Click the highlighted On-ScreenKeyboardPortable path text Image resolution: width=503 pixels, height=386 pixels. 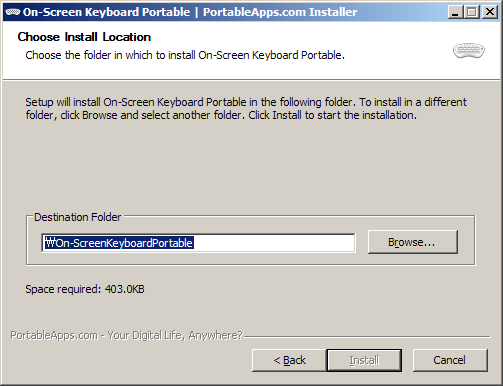[x=119, y=243]
